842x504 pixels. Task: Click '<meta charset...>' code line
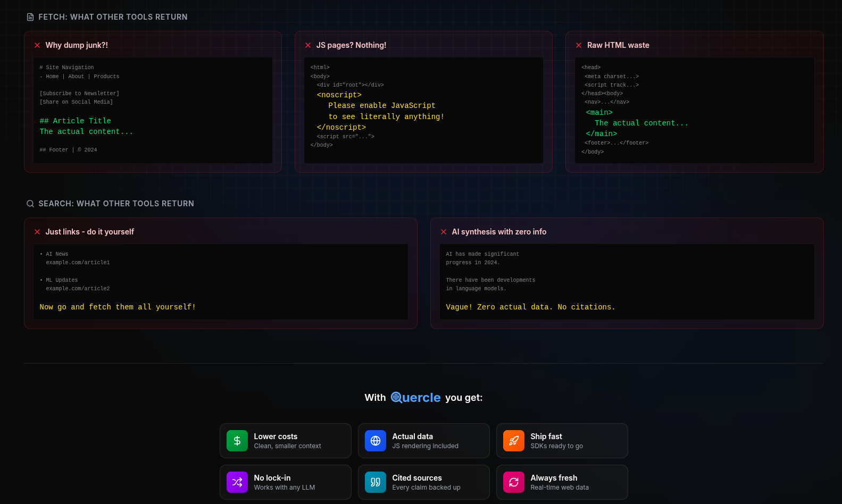click(x=612, y=77)
